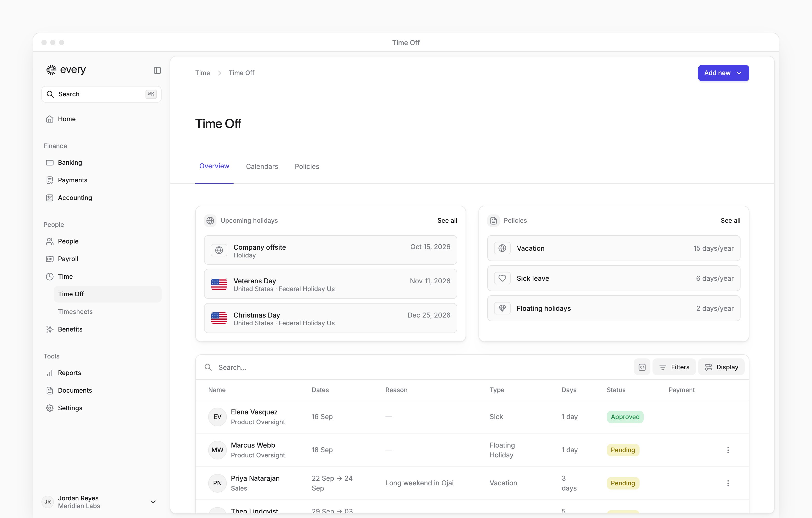The image size is (812, 518).
Task: Click the EV avatar for Elena Vasquez
Action: pos(217,417)
